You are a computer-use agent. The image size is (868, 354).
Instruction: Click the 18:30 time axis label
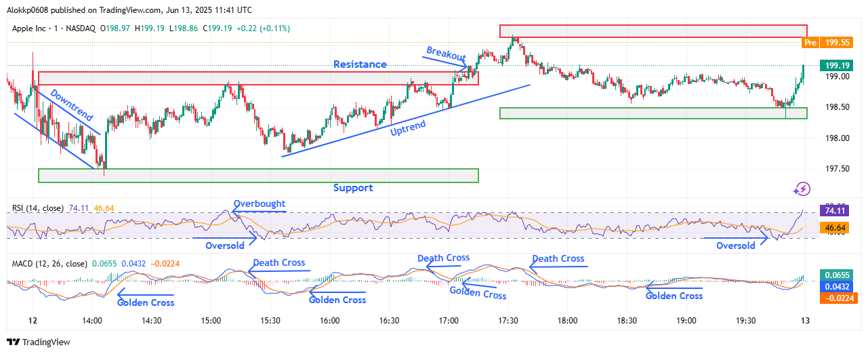pos(627,320)
